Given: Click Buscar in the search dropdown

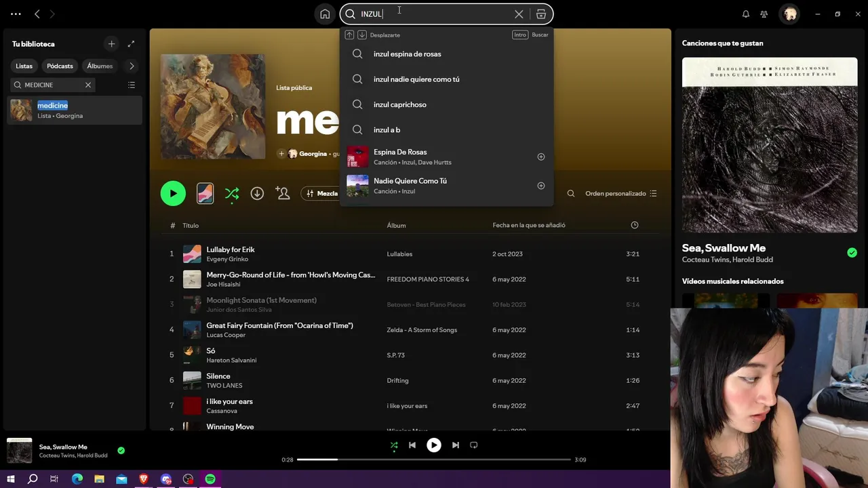Looking at the screenshot, I should click(540, 35).
